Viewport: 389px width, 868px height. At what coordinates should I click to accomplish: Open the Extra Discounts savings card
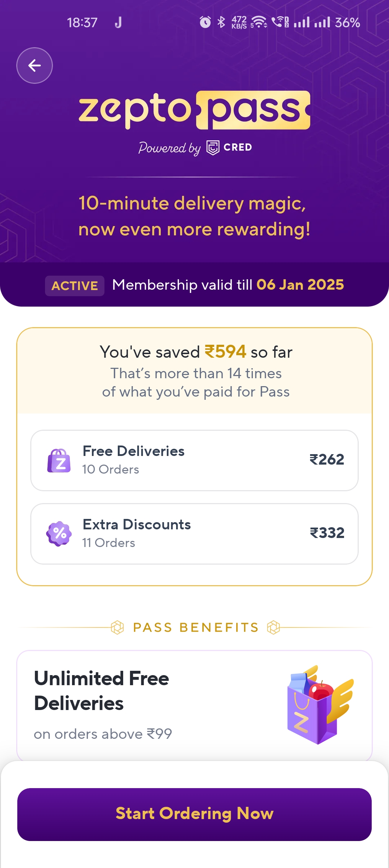click(x=194, y=534)
